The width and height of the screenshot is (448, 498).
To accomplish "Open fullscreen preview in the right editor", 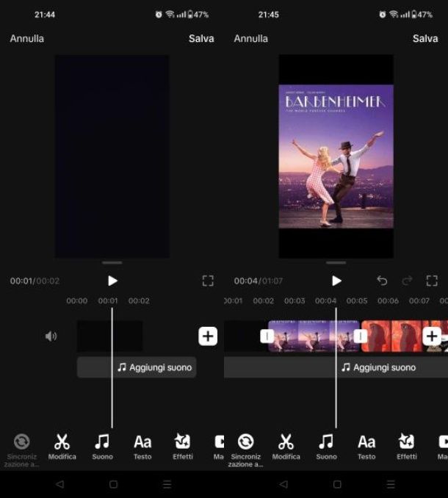I will [432, 281].
